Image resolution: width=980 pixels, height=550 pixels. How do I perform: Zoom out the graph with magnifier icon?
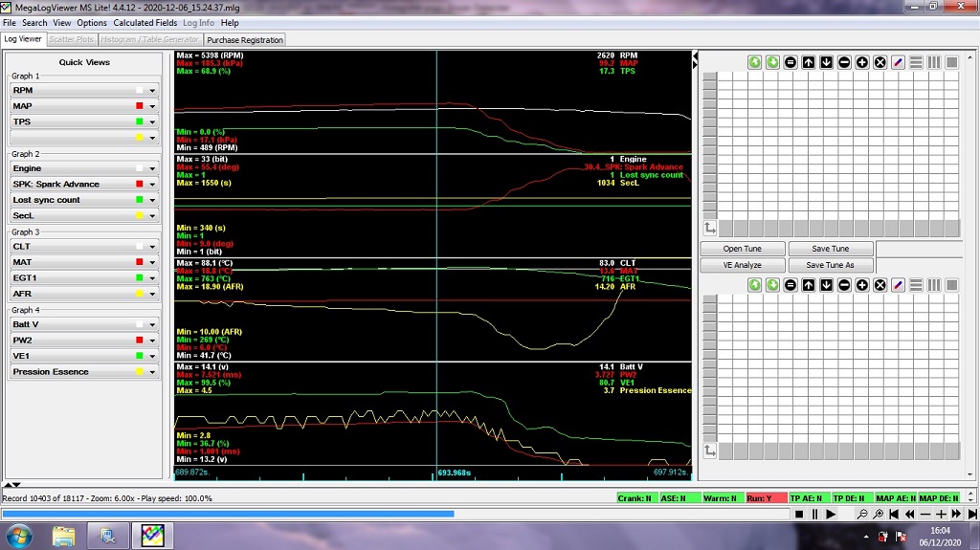[x=862, y=514]
